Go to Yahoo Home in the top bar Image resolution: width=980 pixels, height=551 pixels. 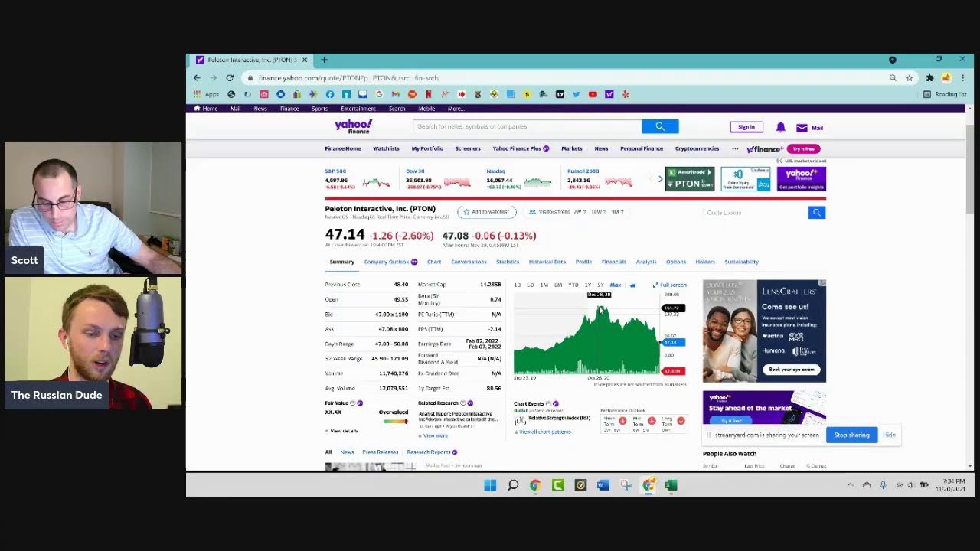pyautogui.click(x=206, y=109)
